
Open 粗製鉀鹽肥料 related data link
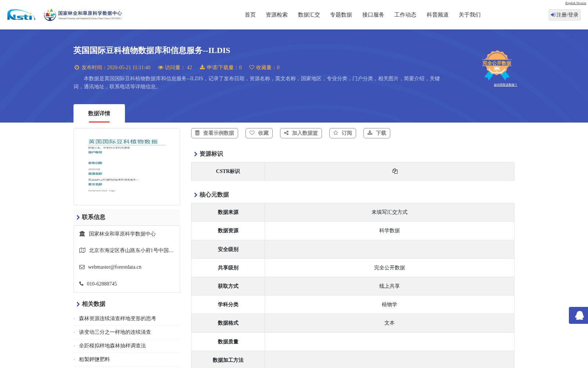tap(94, 360)
